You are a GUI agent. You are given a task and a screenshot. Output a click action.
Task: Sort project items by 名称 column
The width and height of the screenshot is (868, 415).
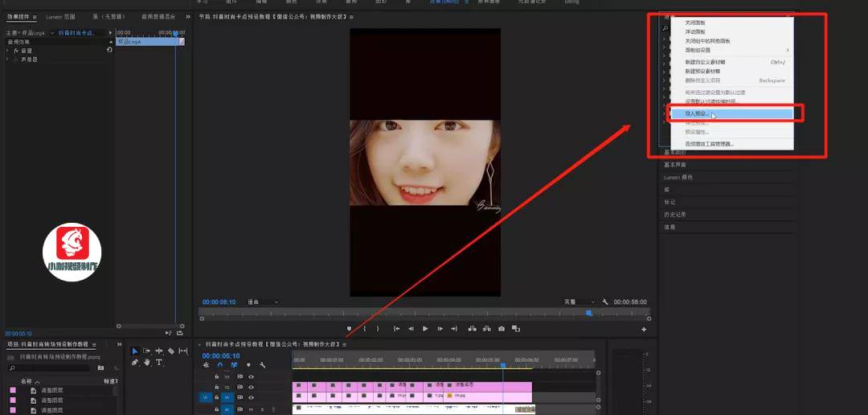(x=27, y=382)
